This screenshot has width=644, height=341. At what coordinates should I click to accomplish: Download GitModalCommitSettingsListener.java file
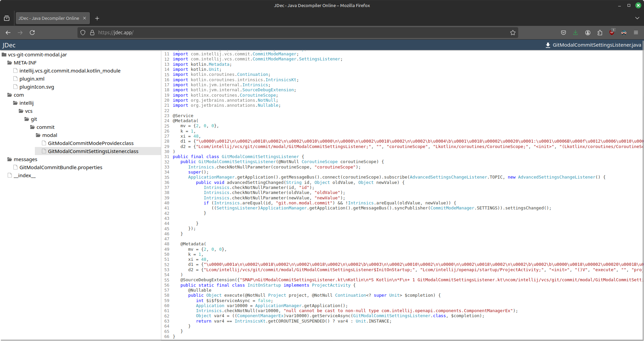coord(593,45)
